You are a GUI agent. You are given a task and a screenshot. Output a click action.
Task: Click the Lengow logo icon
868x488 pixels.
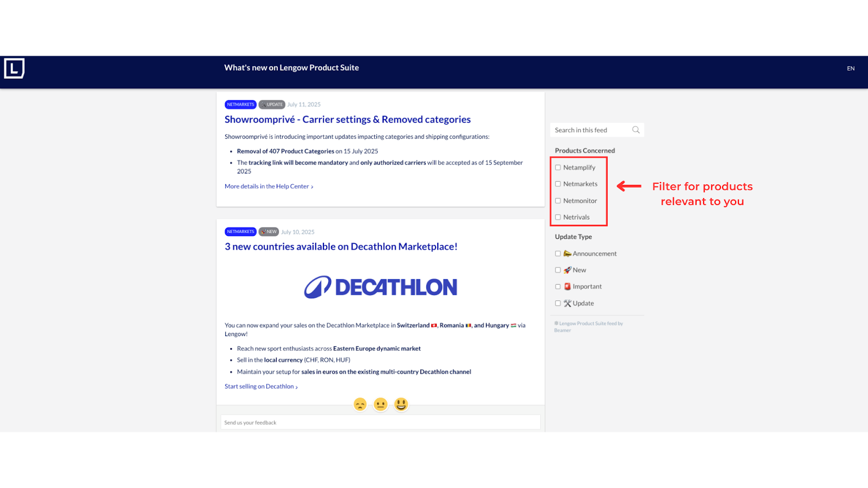pos(14,68)
